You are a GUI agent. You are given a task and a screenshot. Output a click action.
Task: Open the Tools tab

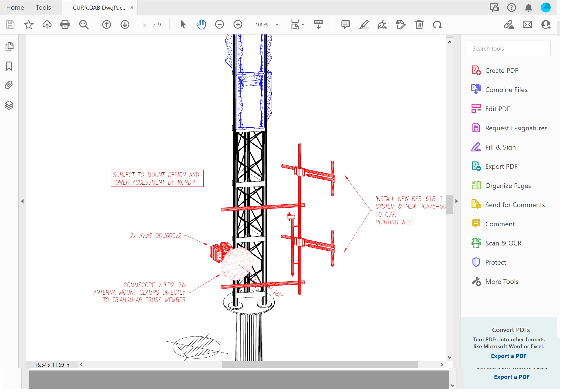(43, 8)
